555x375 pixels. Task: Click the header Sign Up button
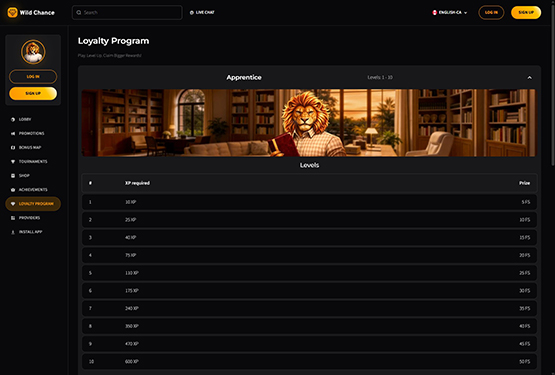[526, 12]
